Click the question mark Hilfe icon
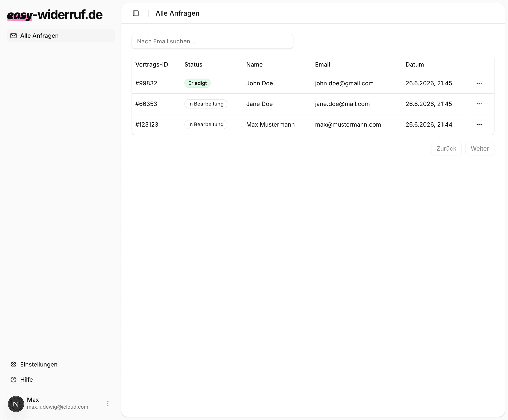The image size is (508, 420). point(13,380)
